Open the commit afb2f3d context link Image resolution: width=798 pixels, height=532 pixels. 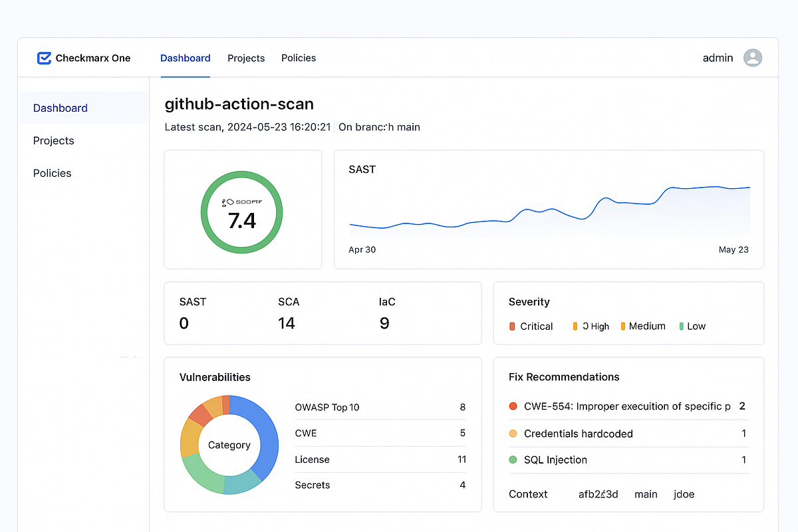598,494
